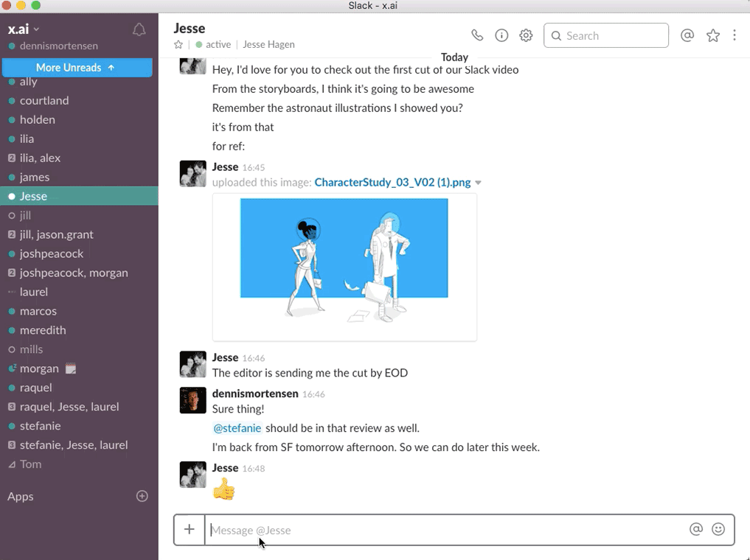Focus the Search input field
Image resolution: width=750 pixels, height=560 pixels.
pyautogui.click(x=606, y=35)
